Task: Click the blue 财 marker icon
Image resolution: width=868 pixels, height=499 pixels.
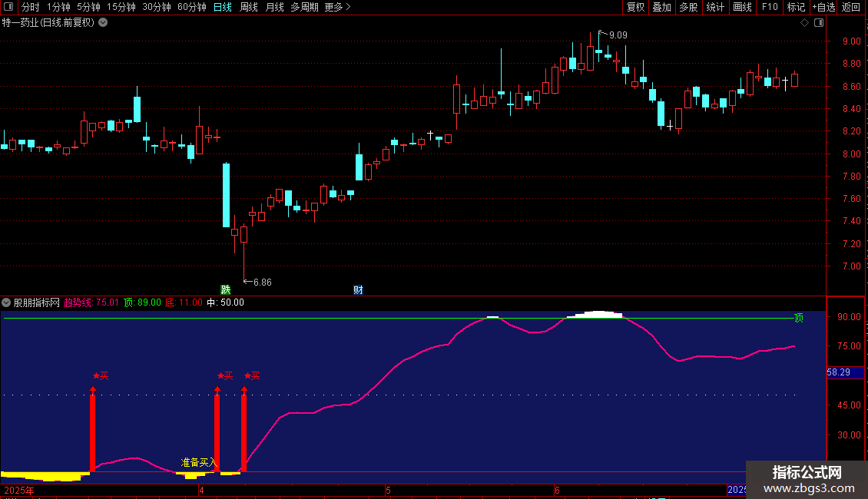Action: click(358, 290)
